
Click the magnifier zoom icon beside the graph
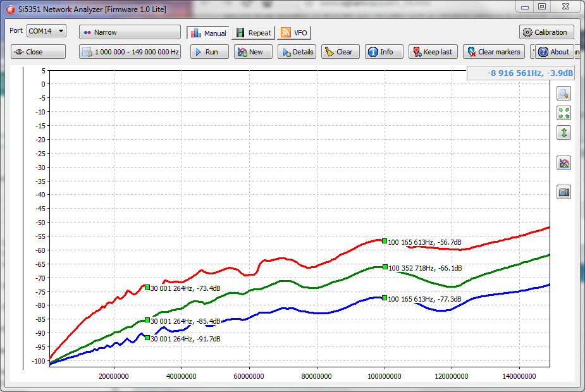(x=563, y=94)
